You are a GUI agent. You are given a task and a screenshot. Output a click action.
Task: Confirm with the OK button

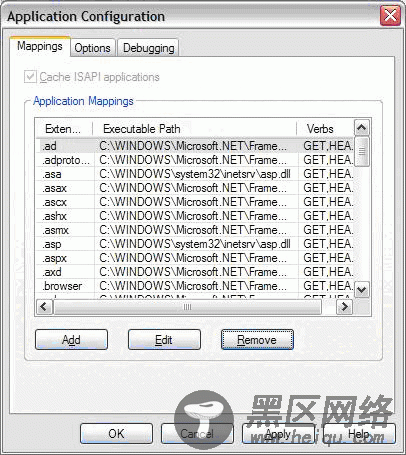coord(116,433)
